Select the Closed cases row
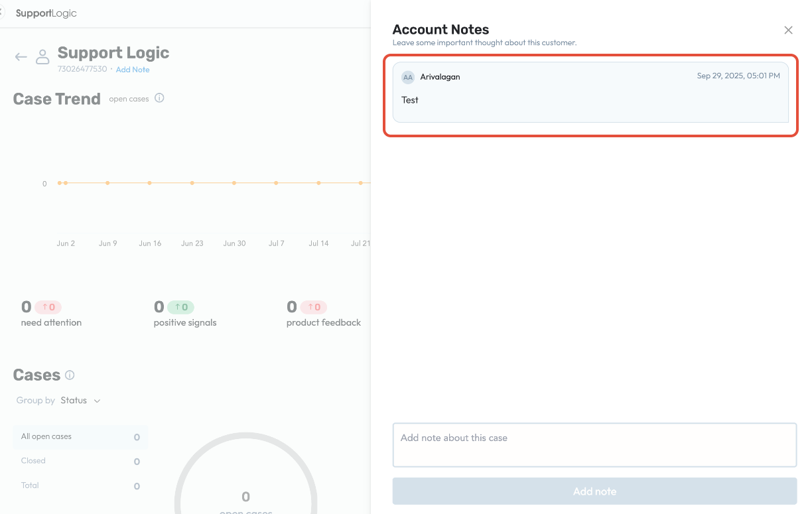The height and width of the screenshot is (514, 812). point(80,461)
